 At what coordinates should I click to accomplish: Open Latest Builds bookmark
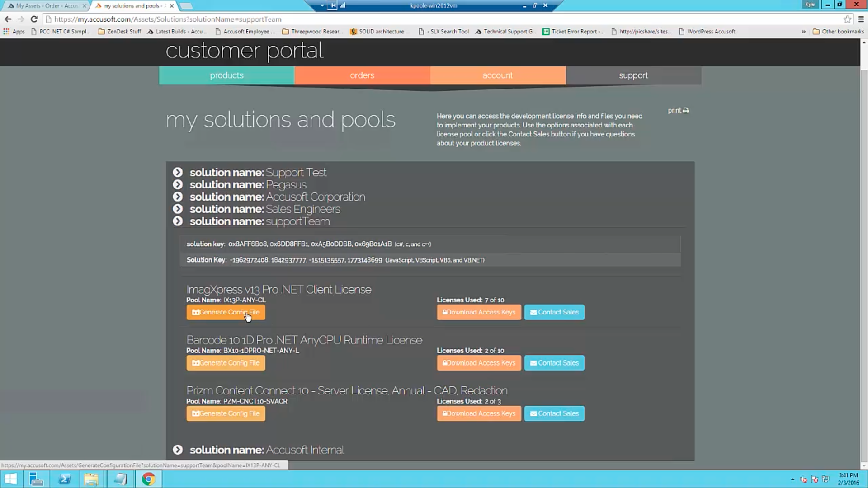(x=177, y=32)
